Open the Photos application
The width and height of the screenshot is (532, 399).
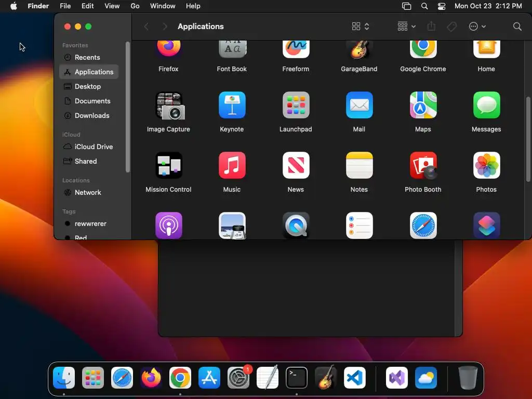[x=486, y=165]
